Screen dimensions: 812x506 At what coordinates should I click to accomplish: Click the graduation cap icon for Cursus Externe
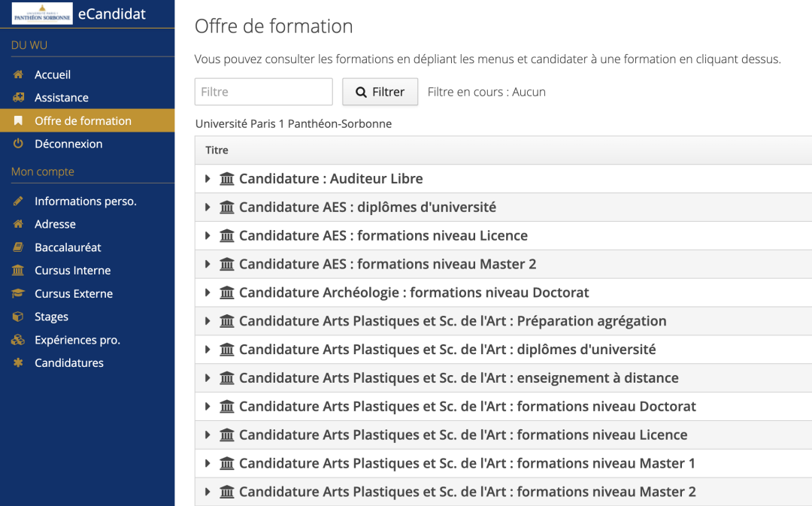[x=18, y=294]
